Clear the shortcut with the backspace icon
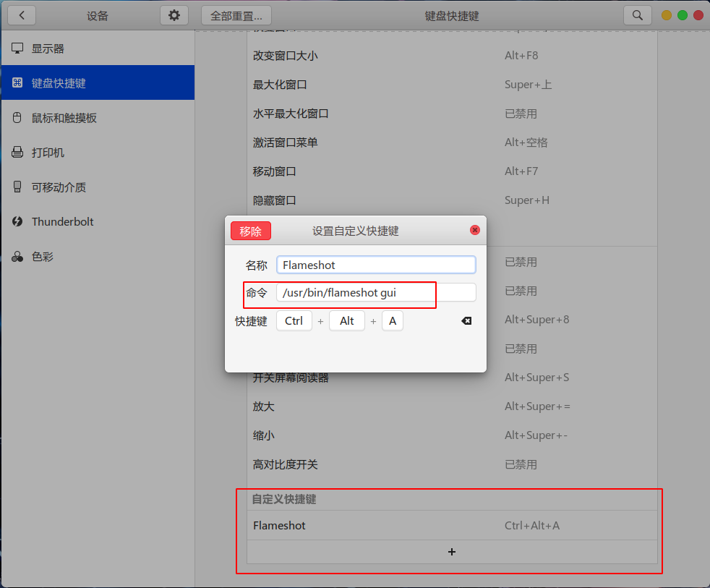The width and height of the screenshot is (710, 588). pos(466,320)
